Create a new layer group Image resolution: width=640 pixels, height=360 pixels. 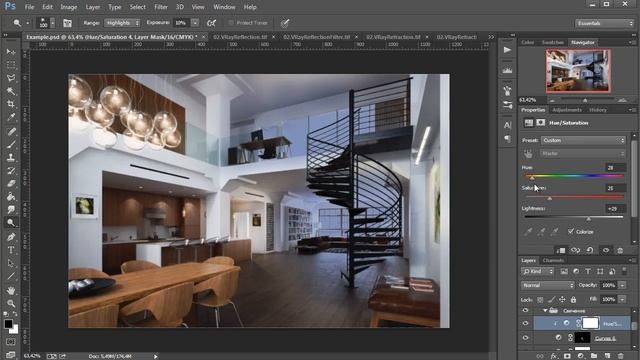click(593, 356)
